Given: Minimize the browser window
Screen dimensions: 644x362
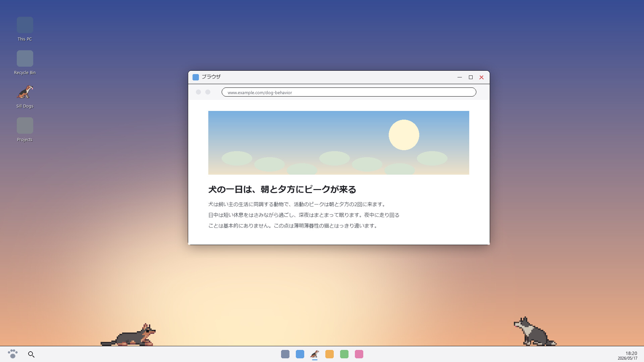Looking at the screenshot, I should tap(460, 77).
